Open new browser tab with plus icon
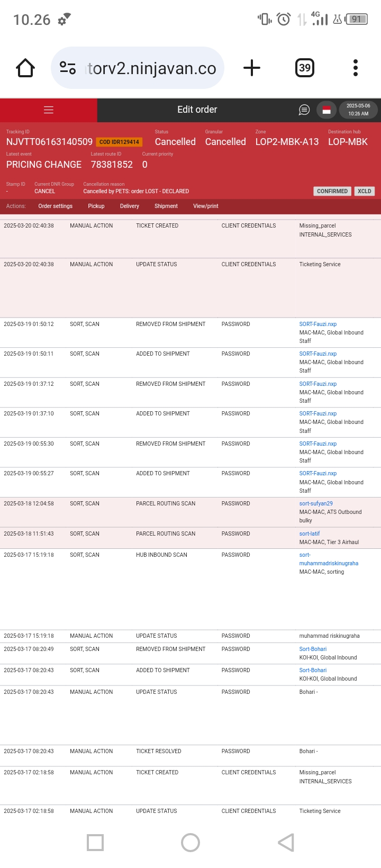This screenshot has height=868, width=381. click(x=252, y=68)
